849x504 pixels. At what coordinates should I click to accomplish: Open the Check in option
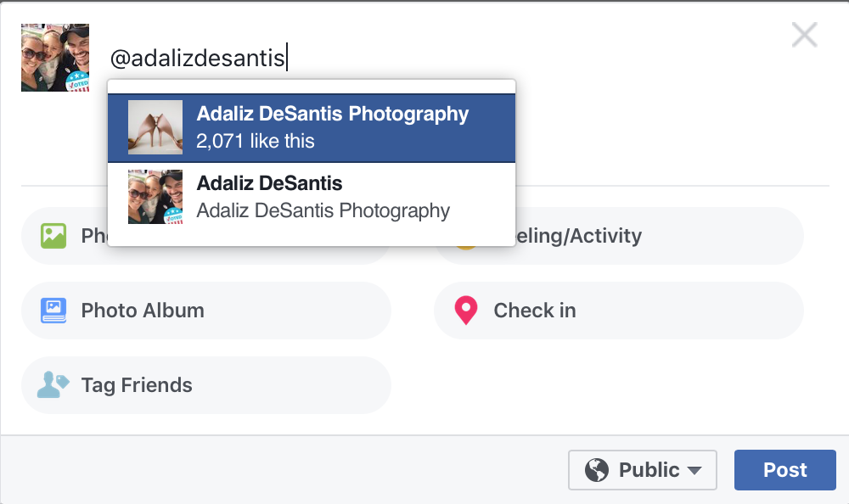click(618, 311)
